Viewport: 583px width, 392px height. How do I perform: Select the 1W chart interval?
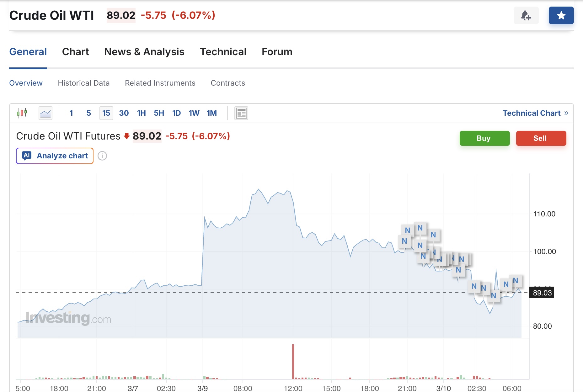click(194, 113)
